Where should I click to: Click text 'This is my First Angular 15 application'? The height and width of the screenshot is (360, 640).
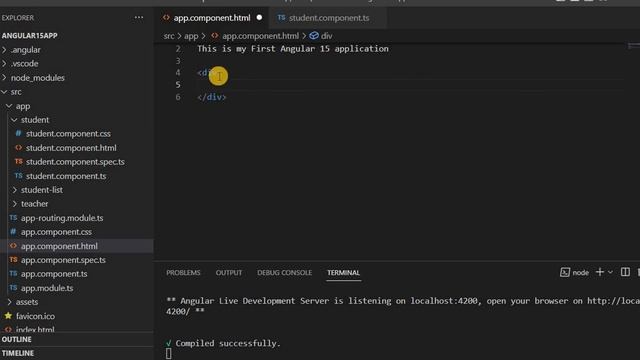[293, 49]
